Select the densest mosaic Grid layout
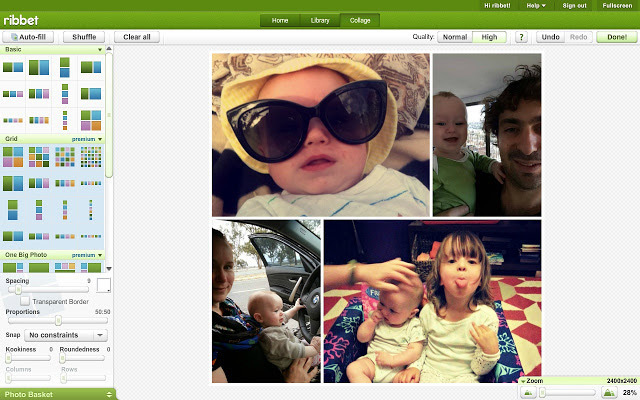This screenshot has width=640, height=400. point(91,157)
